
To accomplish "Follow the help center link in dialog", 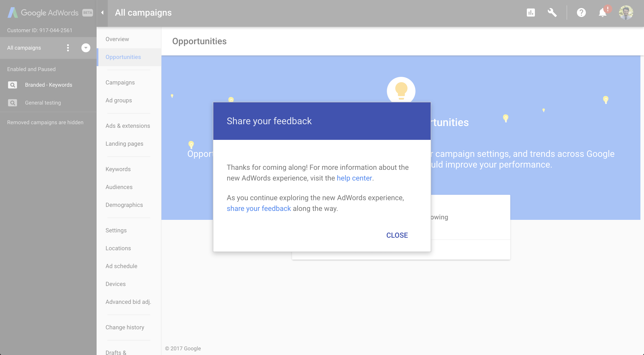I will [354, 178].
